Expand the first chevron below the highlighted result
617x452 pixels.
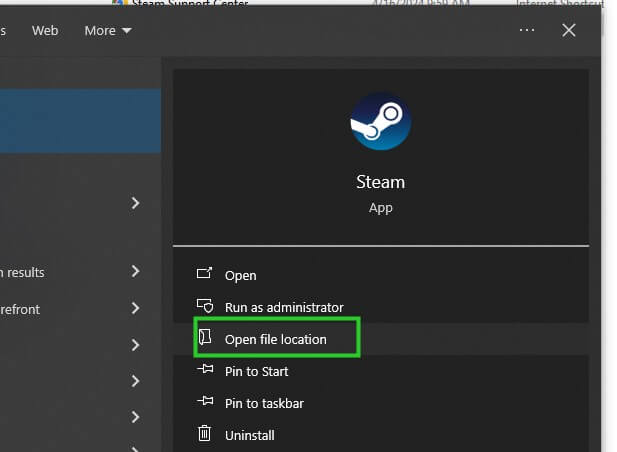(x=135, y=203)
